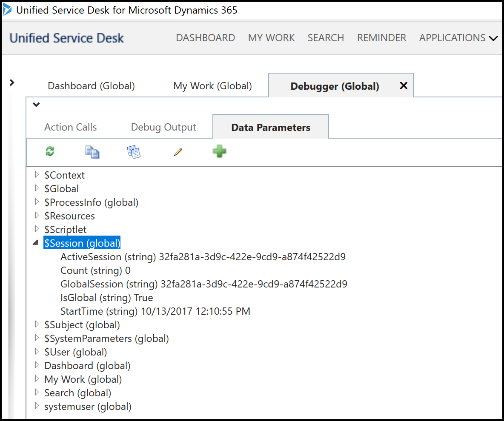The width and height of the screenshot is (504, 421).
Task: Select the Search (global) tree item
Action: (x=77, y=393)
